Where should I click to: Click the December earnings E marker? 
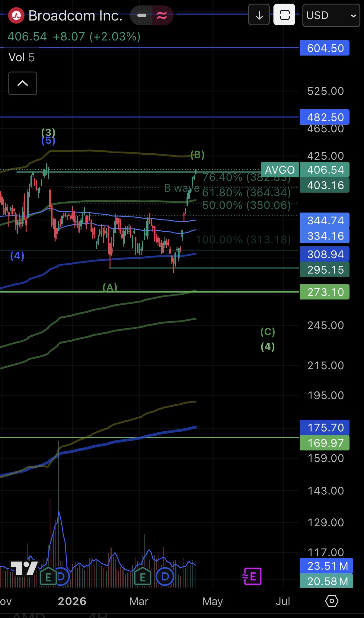click(48, 577)
